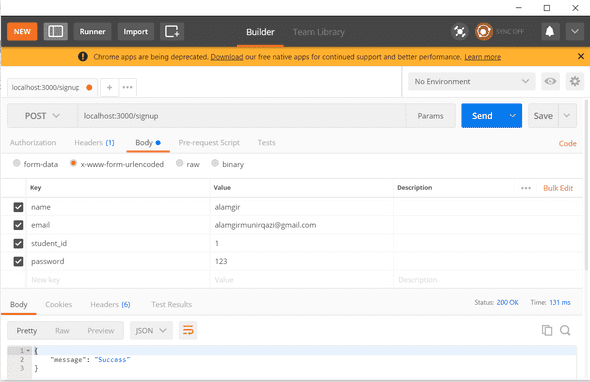Viewport: 590px width, 382px height.
Task: Select raw body type
Action: pyautogui.click(x=179, y=163)
